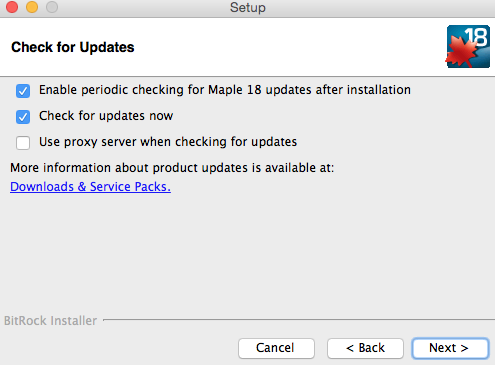The width and height of the screenshot is (495, 365).
Task: Click the grayed-out zoom window button
Action: (52, 7)
